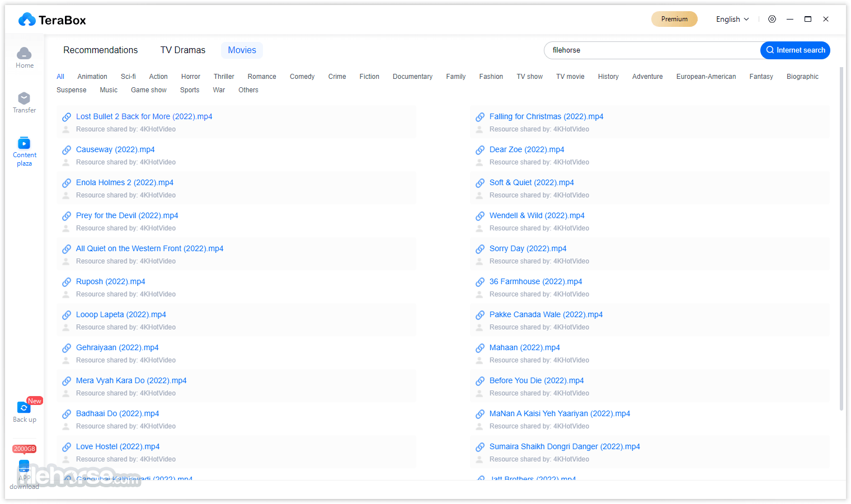Filter movies by Animation genre
The image size is (851, 504).
[x=92, y=77]
